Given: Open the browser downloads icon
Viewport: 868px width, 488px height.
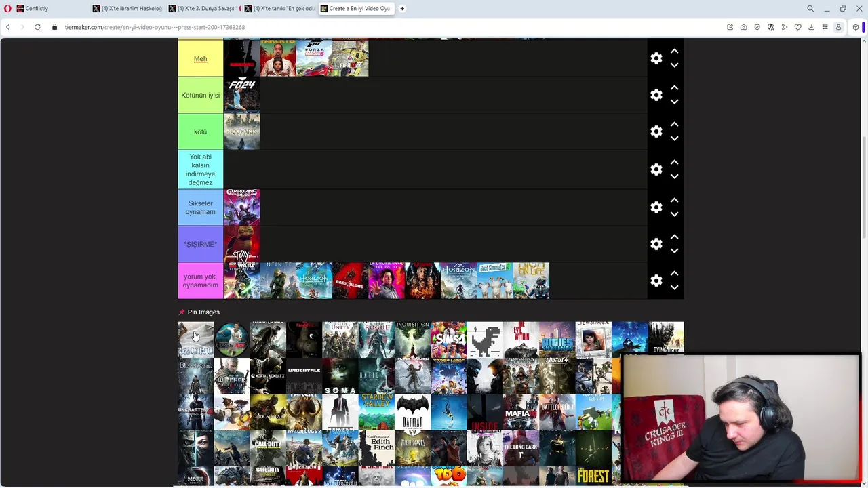Looking at the screenshot, I should (811, 27).
